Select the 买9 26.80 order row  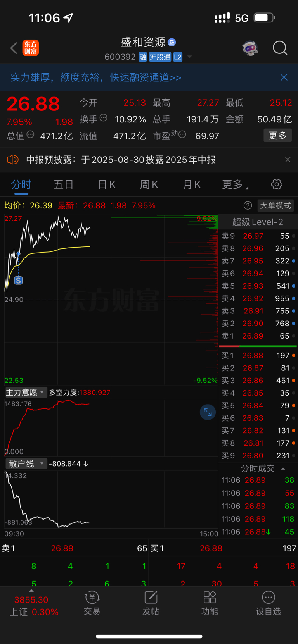point(258,456)
